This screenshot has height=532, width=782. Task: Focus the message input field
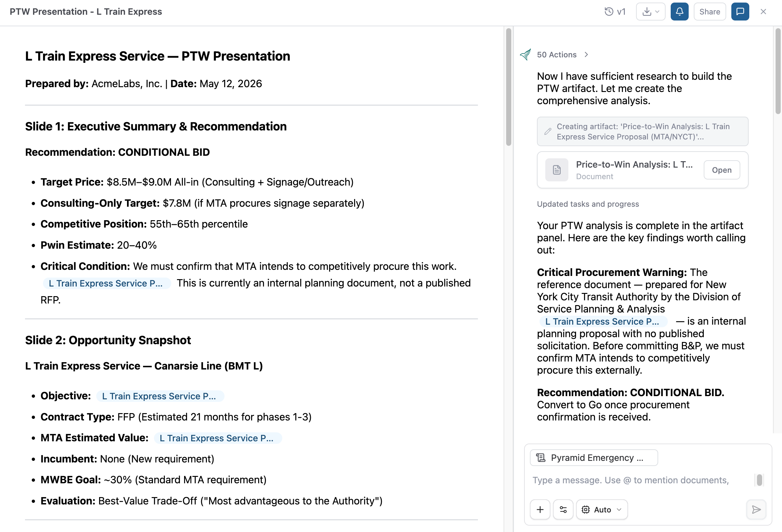coord(641,480)
